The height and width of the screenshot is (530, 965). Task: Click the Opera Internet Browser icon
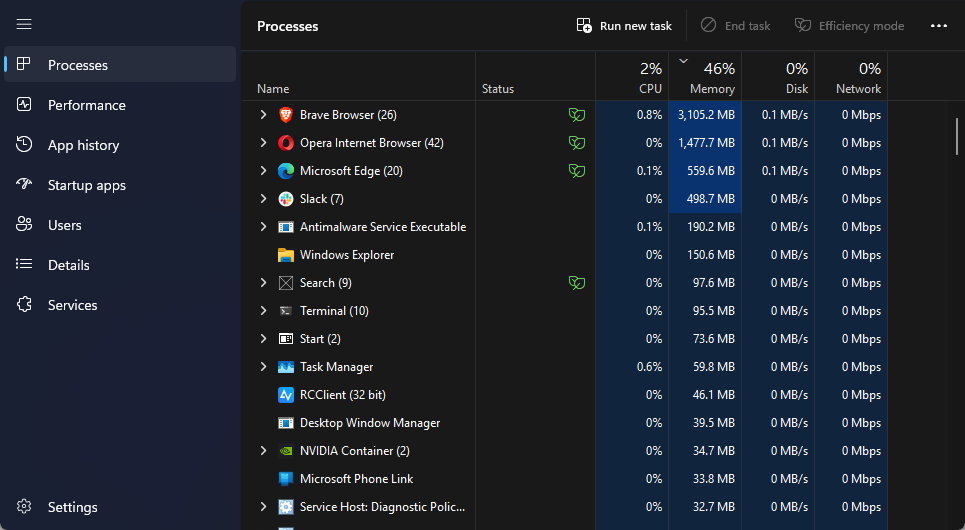286,143
